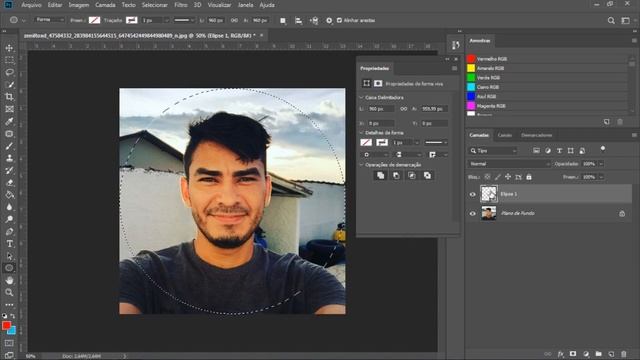Click the Verde RGB swatch
The height and width of the screenshot is (360, 640).
[x=471, y=78]
